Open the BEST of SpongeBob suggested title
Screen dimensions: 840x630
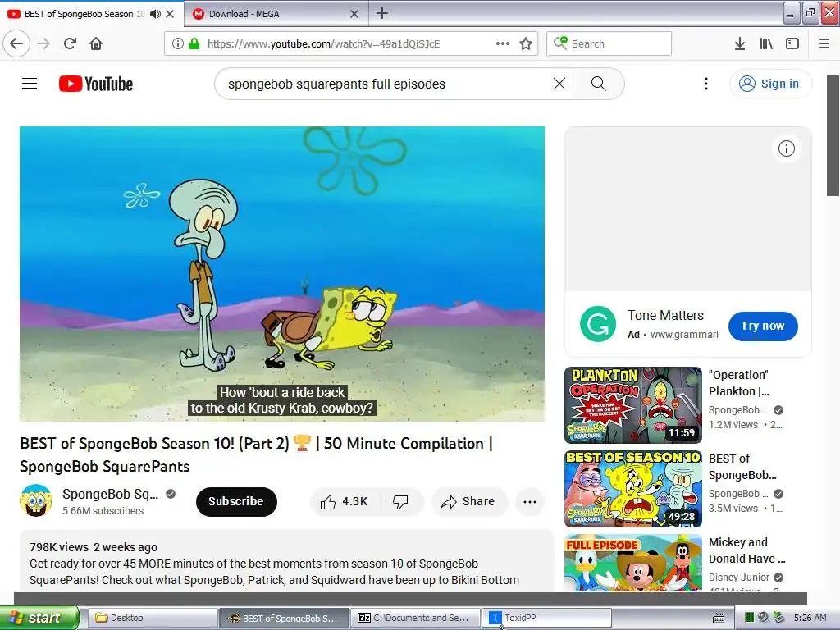[x=742, y=467]
